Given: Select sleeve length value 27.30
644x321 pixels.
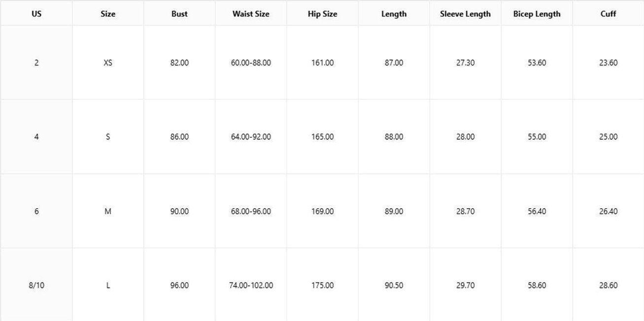Looking at the screenshot, I should tap(465, 63).
